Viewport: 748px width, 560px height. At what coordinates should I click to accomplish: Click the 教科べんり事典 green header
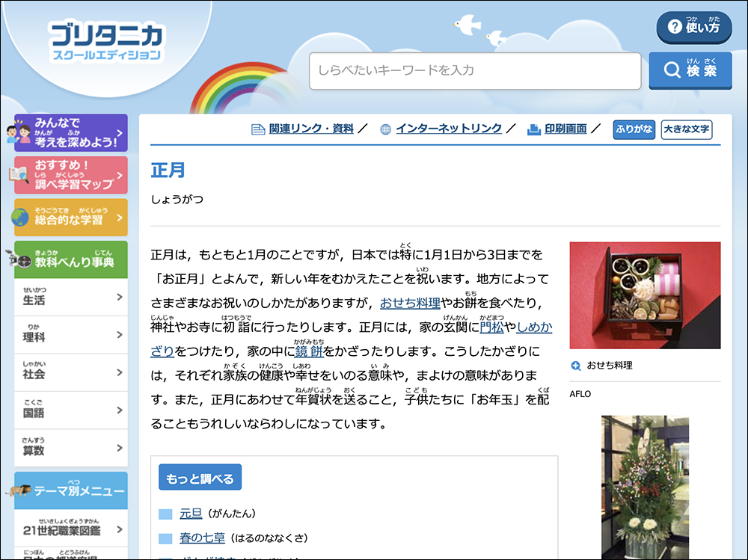click(71, 259)
